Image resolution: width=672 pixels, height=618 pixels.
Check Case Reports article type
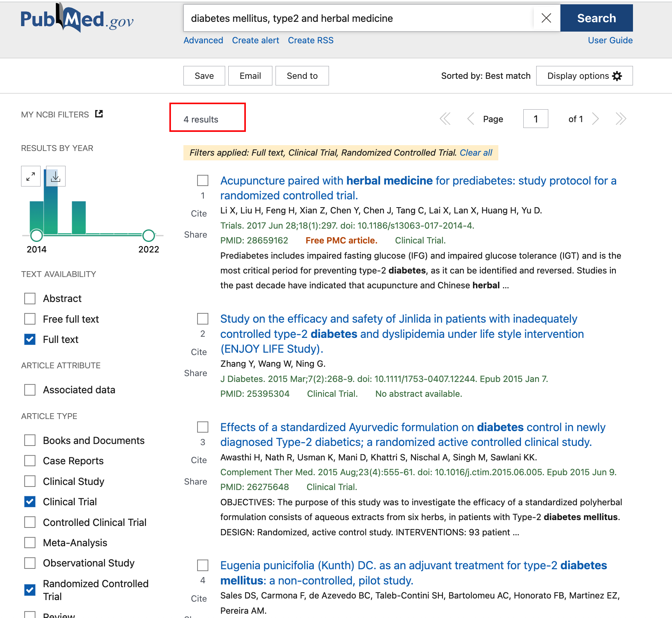click(x=30, y=461)
